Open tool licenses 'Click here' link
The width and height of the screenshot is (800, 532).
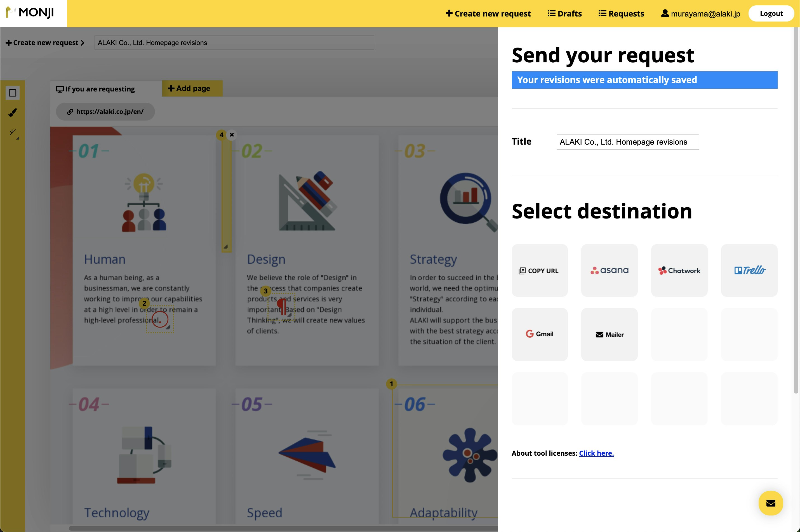tap(596, 453)
